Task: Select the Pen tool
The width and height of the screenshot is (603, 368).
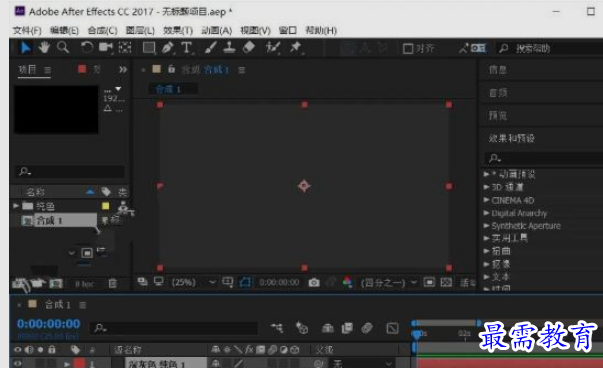Action: (167, 48)
